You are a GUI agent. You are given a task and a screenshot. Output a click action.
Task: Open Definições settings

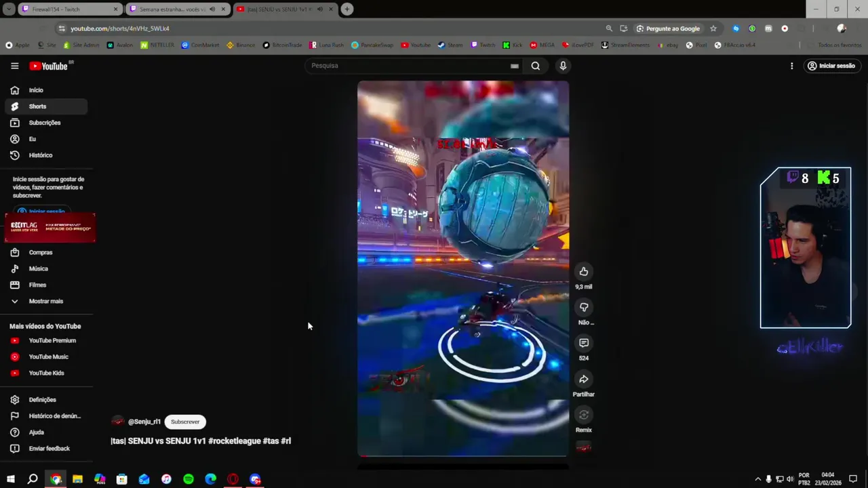point(46,400)
